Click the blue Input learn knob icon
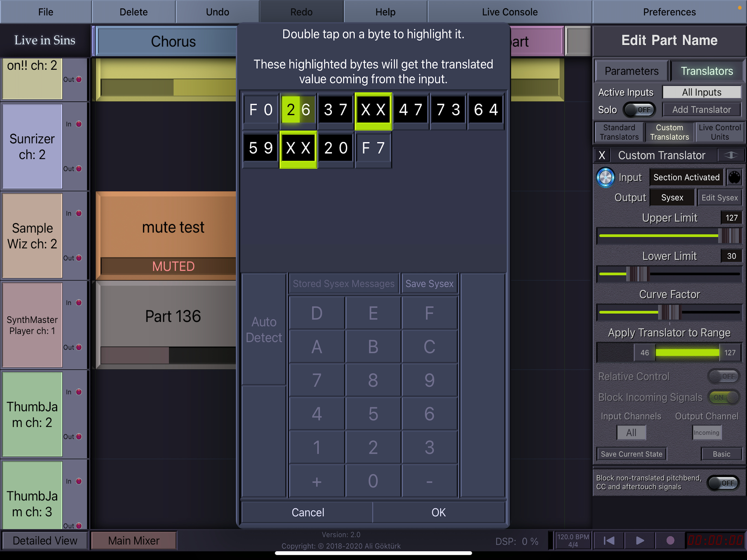The width and height of the screenshot is (747, 560). pyautogui.click(x=605, y=177)
